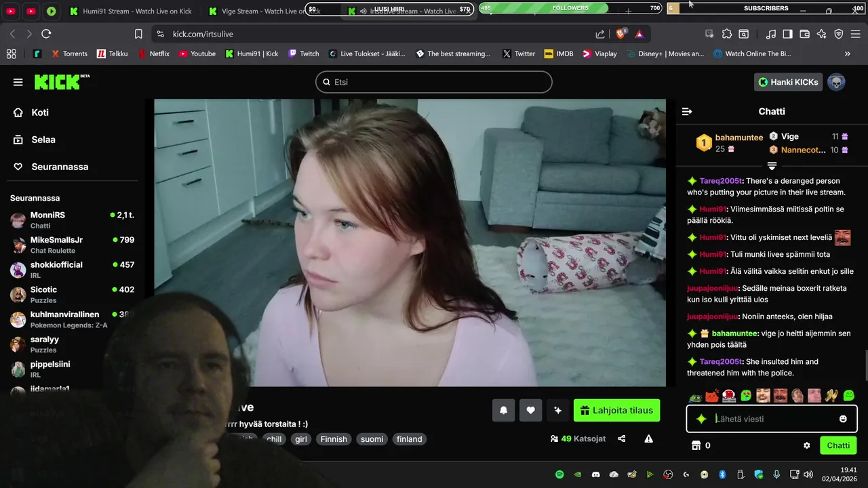This screenshot has height=488, width=868.
Task: Open the Brave Shields icon
Action: click(621, 34)
